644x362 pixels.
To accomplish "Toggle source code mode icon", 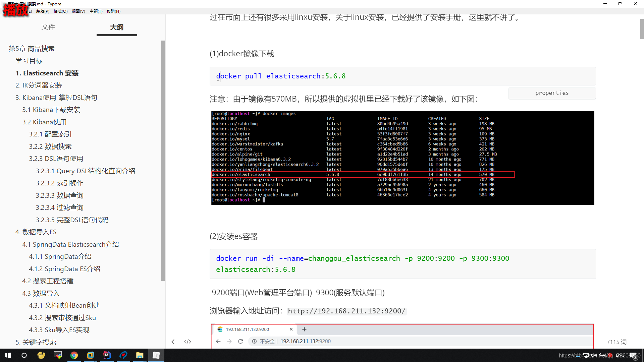I will 187,342.
